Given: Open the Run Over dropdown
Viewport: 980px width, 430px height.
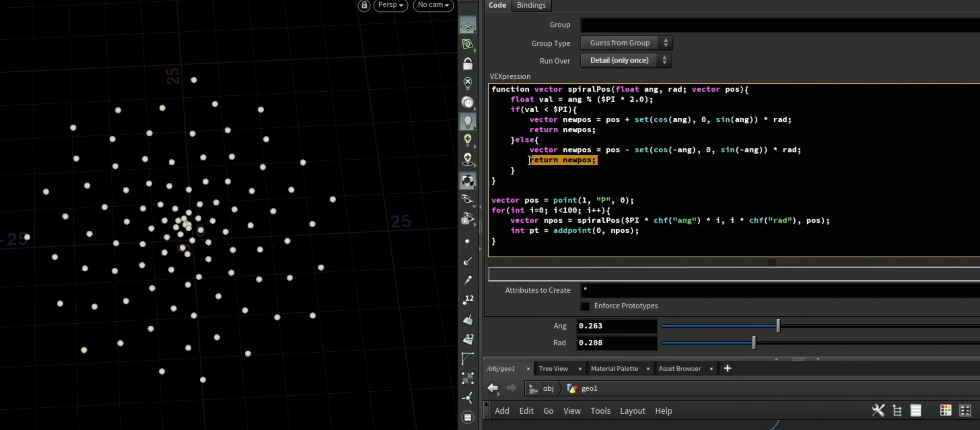Looking at the screenshot, I should tap(626, 61).
